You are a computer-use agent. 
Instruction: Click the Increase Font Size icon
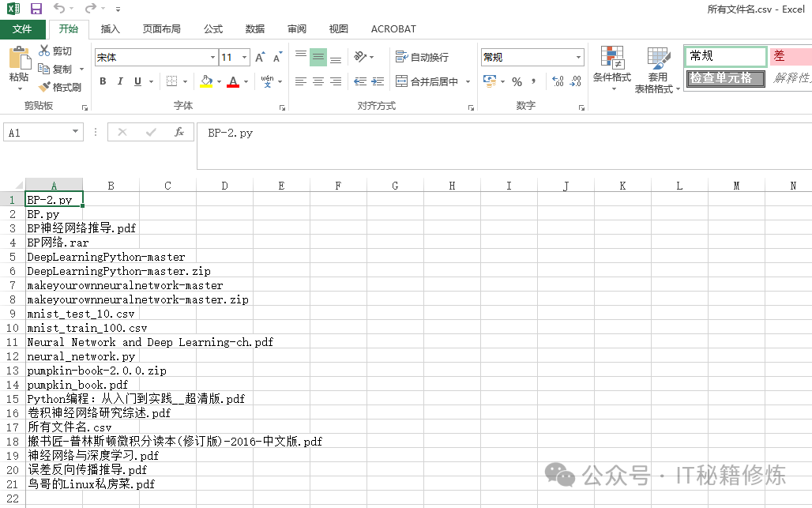coord(260,58)
